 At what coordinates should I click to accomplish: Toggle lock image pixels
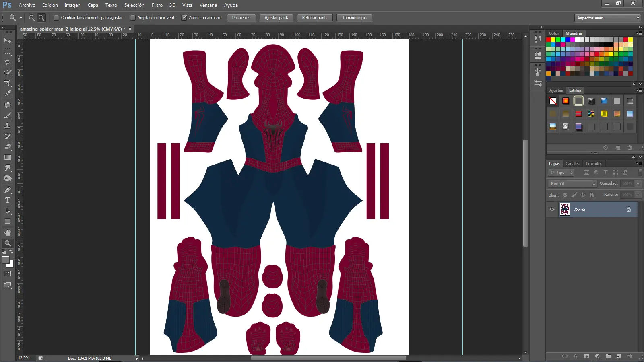click(x=574, y=195)
